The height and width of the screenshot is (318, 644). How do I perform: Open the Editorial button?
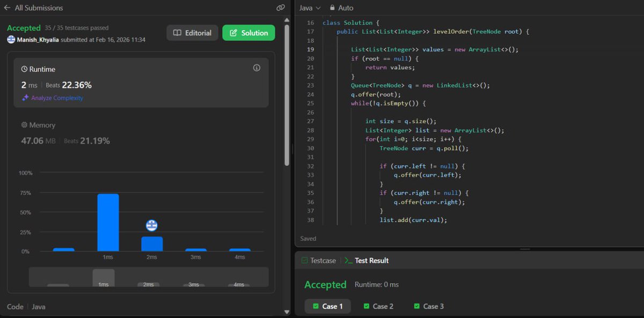pos(192,33)
